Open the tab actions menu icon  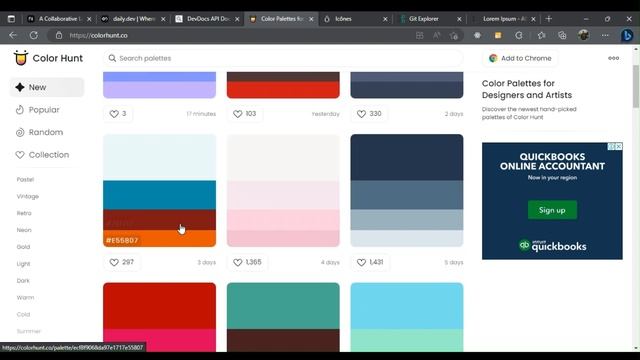(11, 19)
